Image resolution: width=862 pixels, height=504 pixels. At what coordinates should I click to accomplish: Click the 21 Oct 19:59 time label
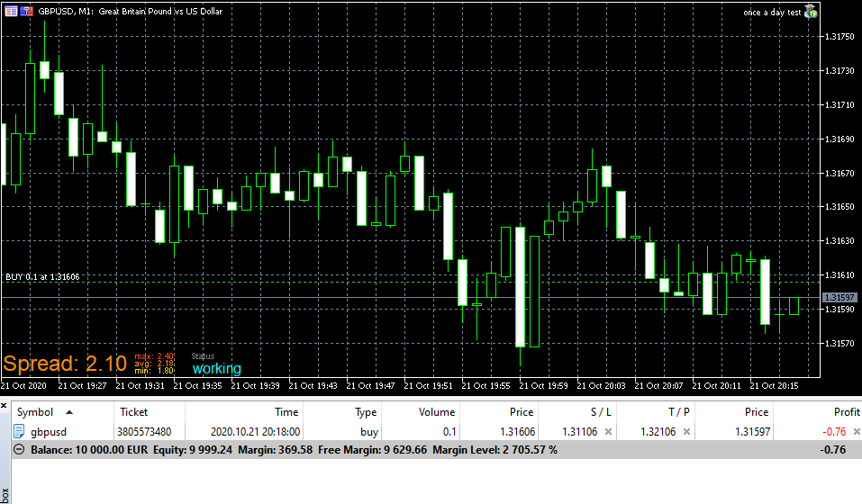pyautogui.click(x=543, y=385)
